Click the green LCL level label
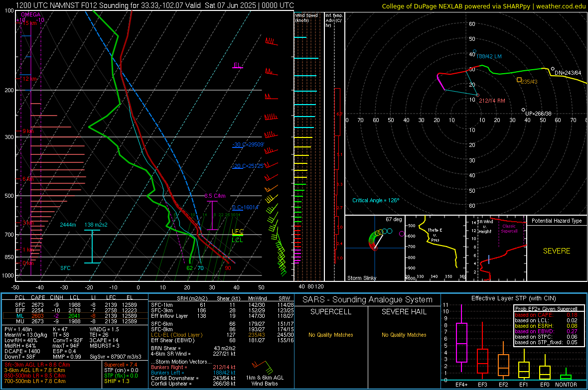The height and width of the screenshot is (390, 588). pos(237,240)
